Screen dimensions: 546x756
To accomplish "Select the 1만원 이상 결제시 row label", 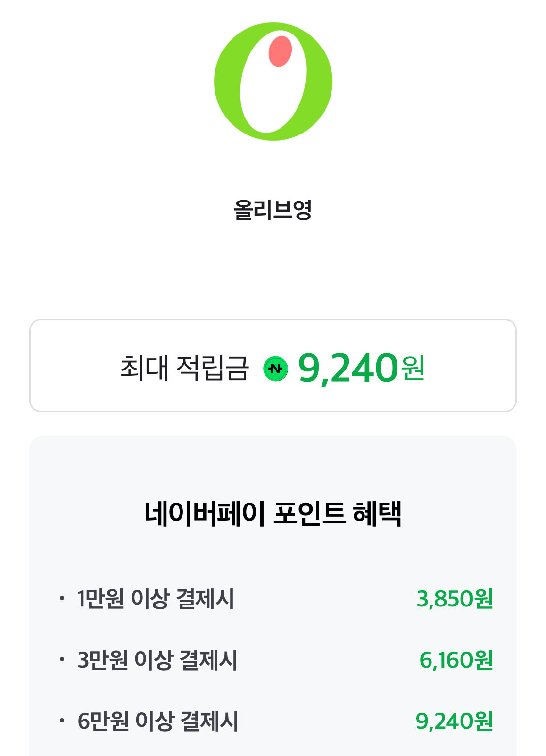I will 156,598.
